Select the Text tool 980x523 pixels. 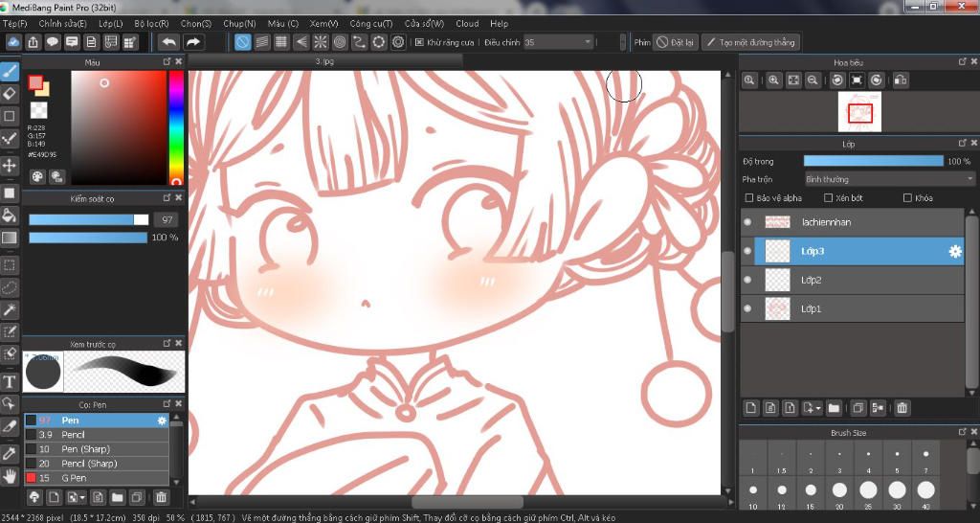(x=10, y=381)
